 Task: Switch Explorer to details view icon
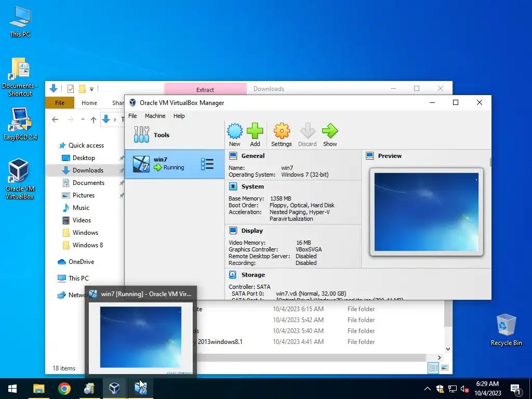point(433,368)
